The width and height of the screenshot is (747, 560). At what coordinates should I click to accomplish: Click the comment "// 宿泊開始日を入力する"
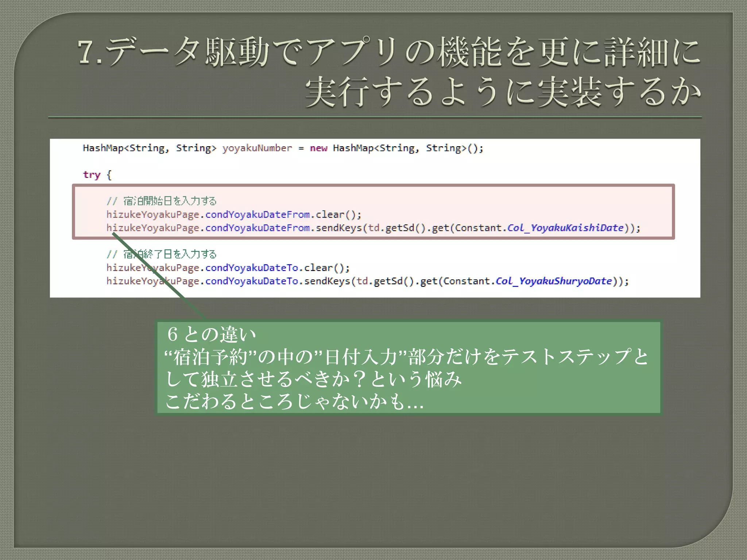[162, 201]
